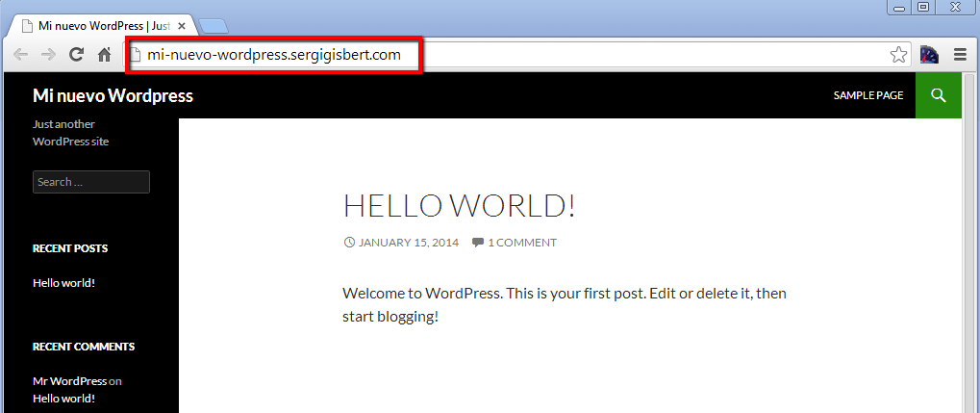Click the browser Back arrow
Screen dimensions: 980x413
(20, 55)
